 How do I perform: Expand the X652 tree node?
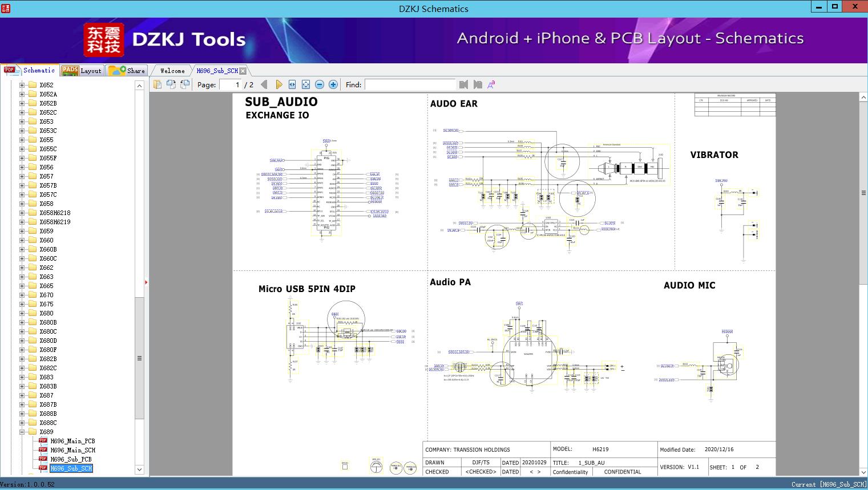[22, 85]
